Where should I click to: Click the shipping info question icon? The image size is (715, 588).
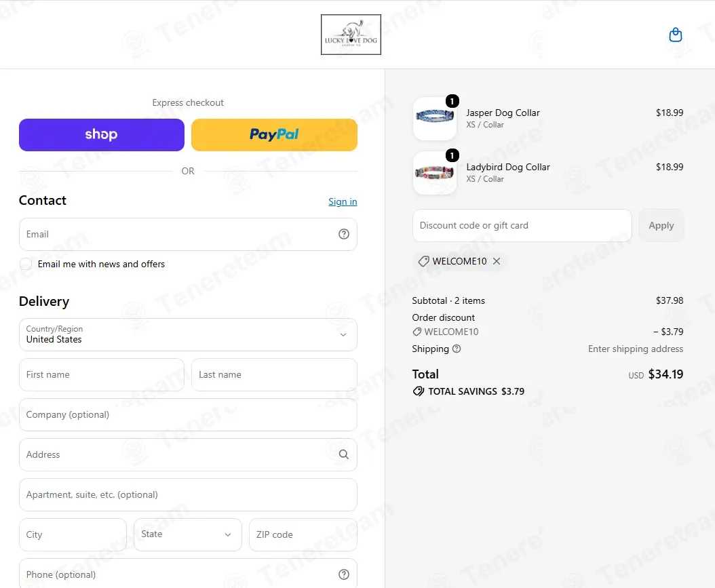(457, 349)
